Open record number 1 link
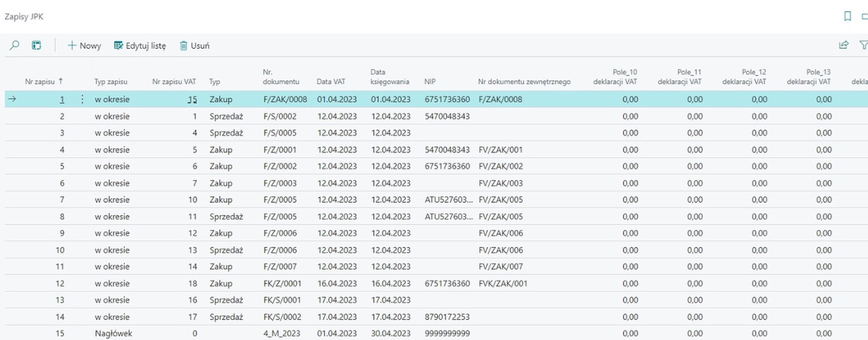The width and height of the screenshot is (868, 340). (x=62, y=99)
